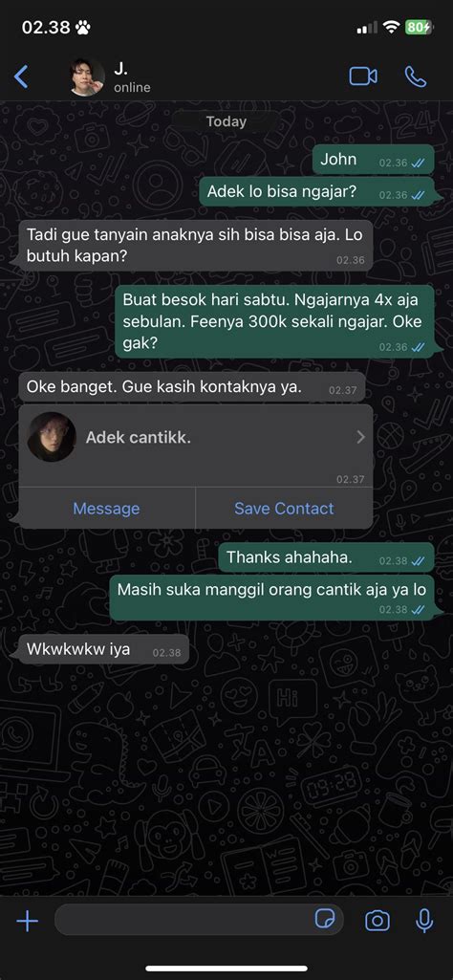The height and width of the screenshot is (980, 453).
Task: Tap the back arrow to leave the chat
Action: tap(21, 76)
